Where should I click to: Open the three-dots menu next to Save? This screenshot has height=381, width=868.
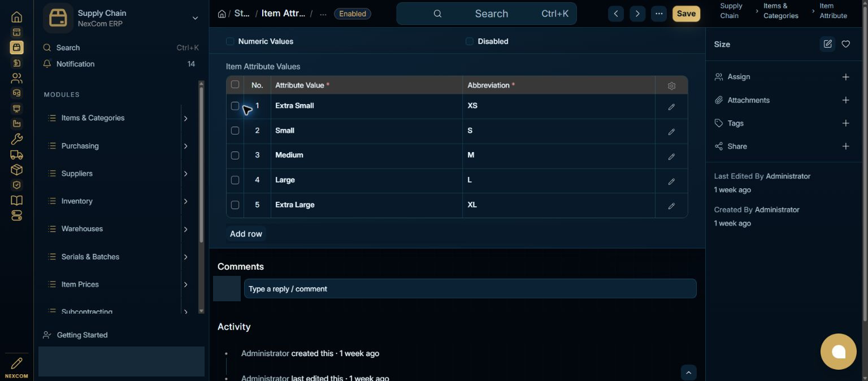(659, 14)
